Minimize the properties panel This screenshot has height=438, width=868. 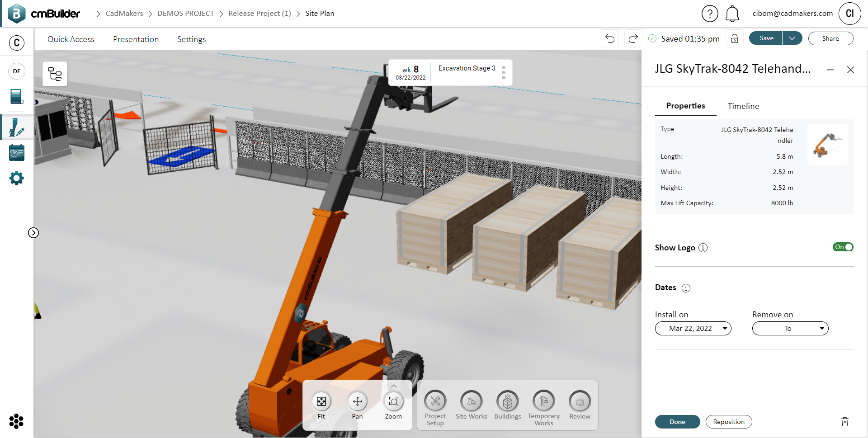(830, 70)
